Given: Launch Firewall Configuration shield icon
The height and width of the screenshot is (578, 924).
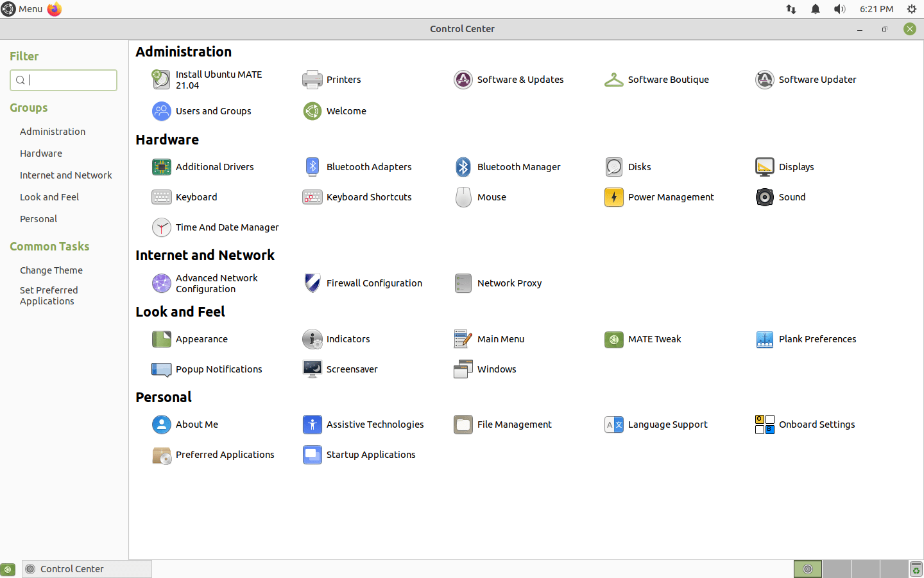Looking at the screenshot, I should [x=312, y=283].
